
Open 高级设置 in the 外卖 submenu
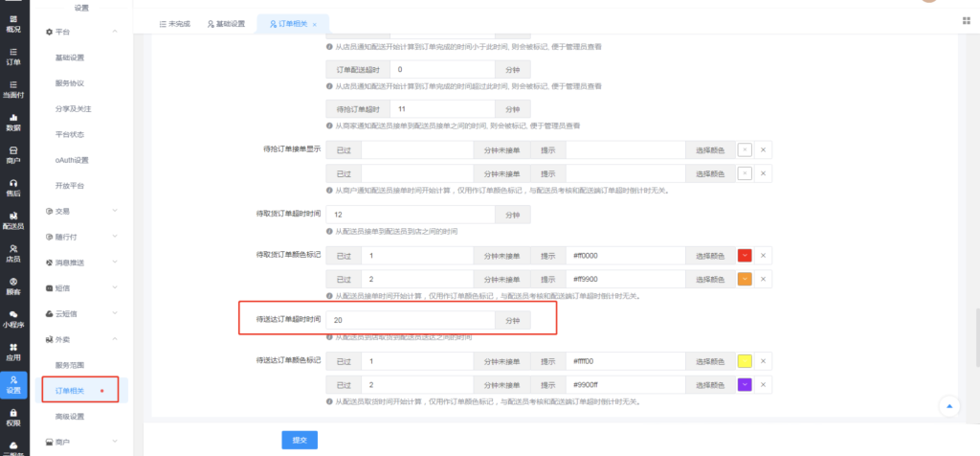click(x=70, y=416)
